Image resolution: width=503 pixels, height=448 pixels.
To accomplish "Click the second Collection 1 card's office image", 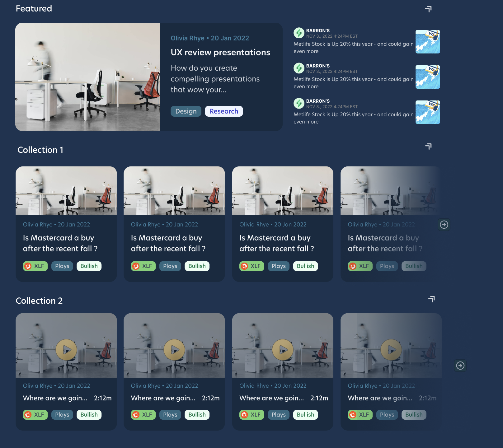I will coord(174,191).
